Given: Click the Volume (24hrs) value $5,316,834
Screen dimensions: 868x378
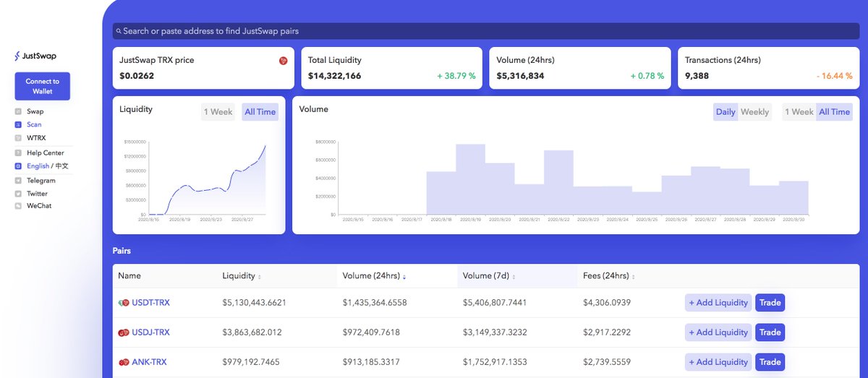Looking at the screenshot, I should tap(521, 76).
